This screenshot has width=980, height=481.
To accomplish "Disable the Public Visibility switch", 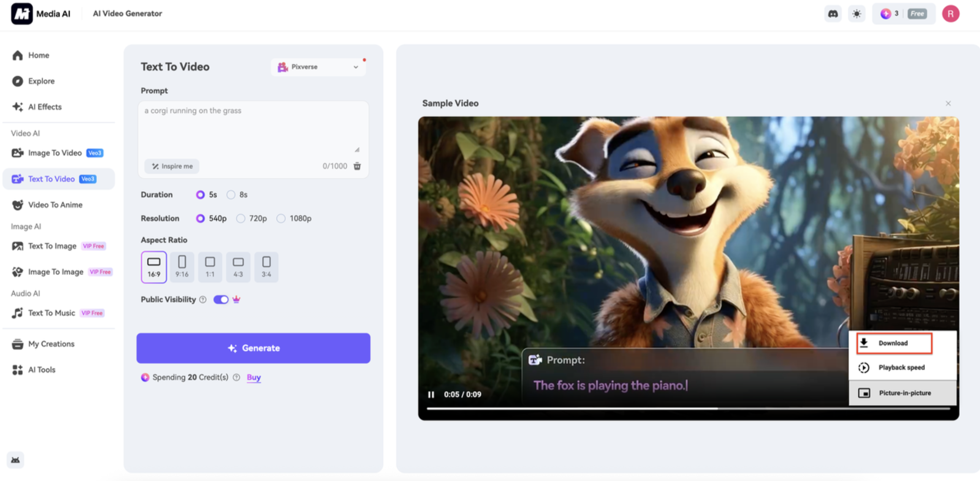I will click(x=221, y=300).
